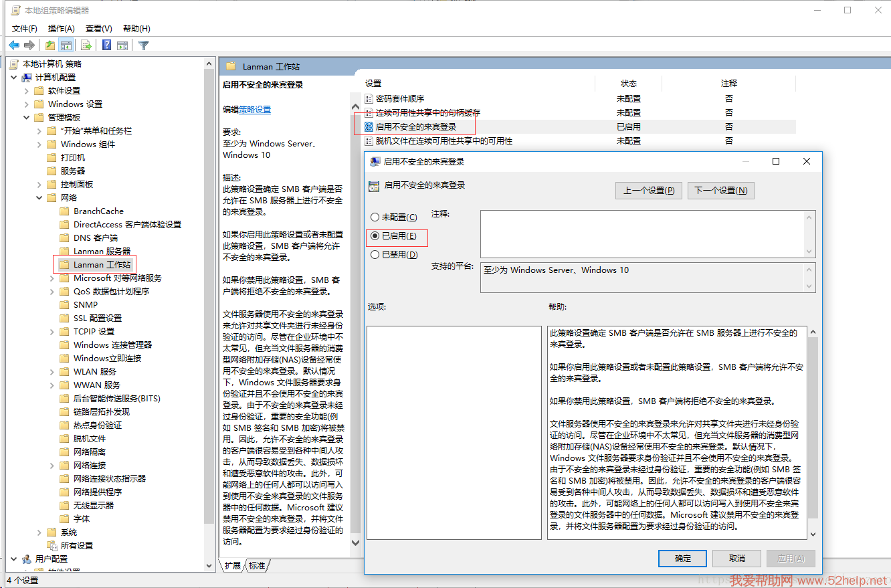891x588 pixels.
Task: Collapse the 计算机配置 tree node
Action: (14, 78)
